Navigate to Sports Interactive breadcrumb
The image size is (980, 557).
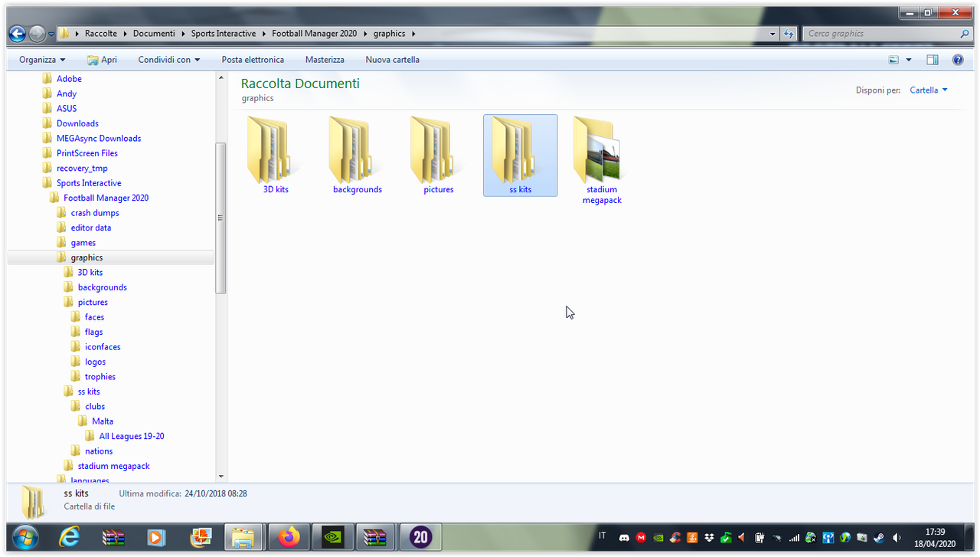pyautogui.click(x=224, y=34)
